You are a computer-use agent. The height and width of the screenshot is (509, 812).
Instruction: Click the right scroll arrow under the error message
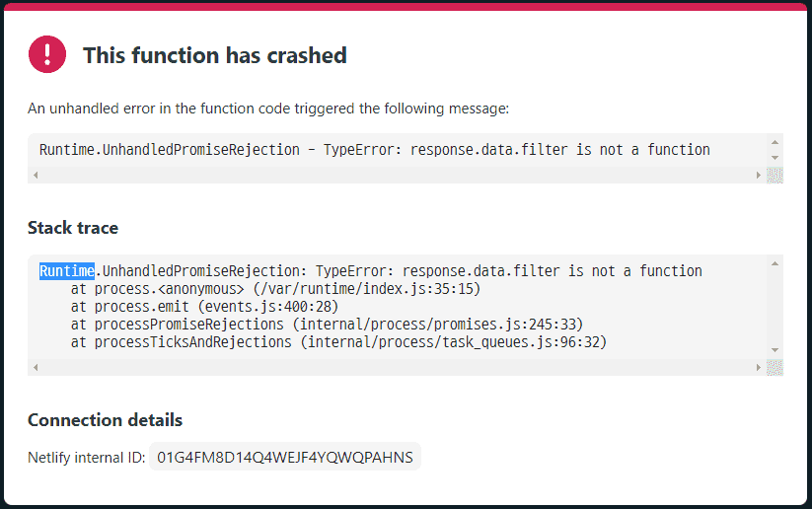click(759, 175)
